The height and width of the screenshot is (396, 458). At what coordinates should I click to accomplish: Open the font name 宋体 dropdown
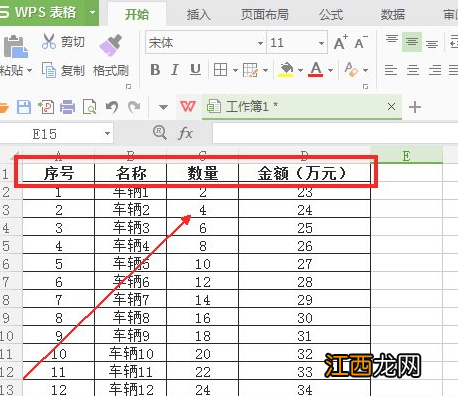tap(260, 43)
